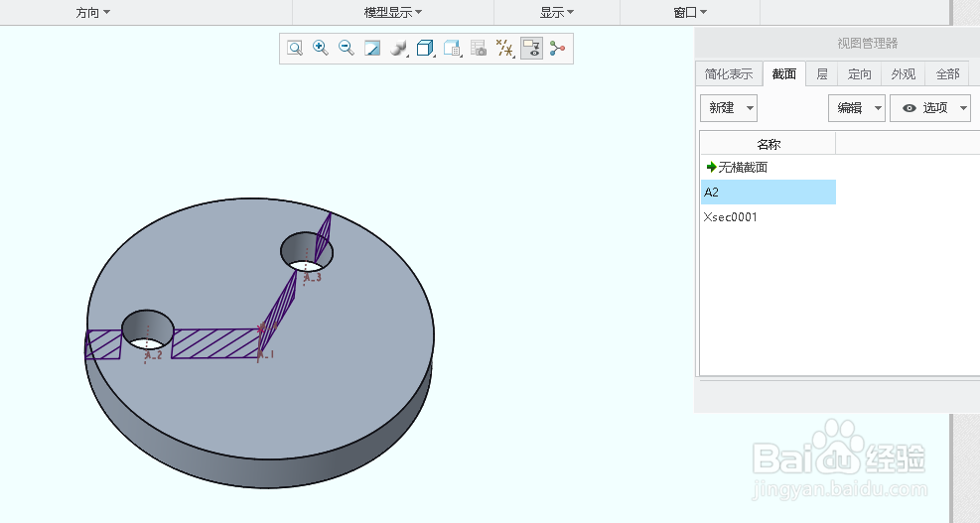Click the axis label A_2 in model

tap(154, 355)
